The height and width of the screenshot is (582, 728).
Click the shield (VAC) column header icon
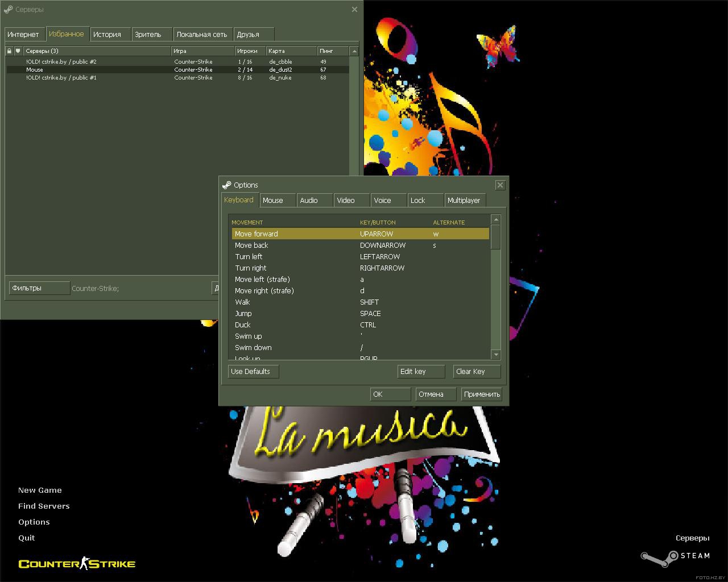coord(18,51)
